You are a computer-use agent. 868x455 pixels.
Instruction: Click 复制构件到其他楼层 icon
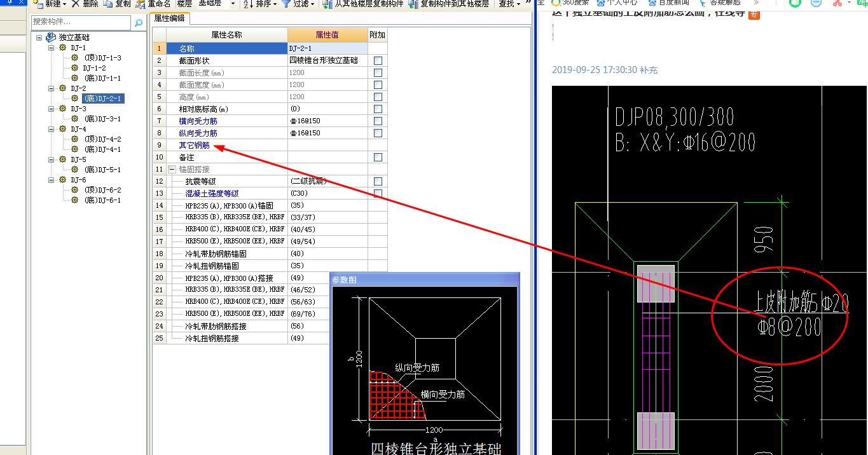tap(413, 4)
